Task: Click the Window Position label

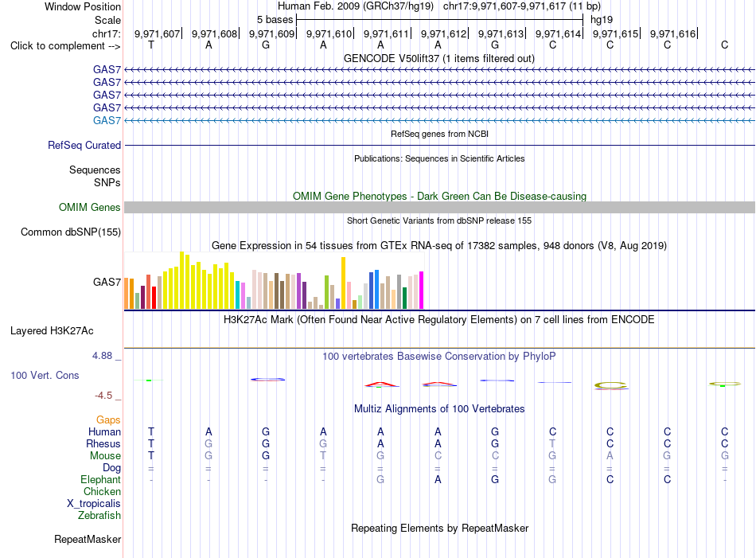Action: pyautogui.click(x=83, y=6)
